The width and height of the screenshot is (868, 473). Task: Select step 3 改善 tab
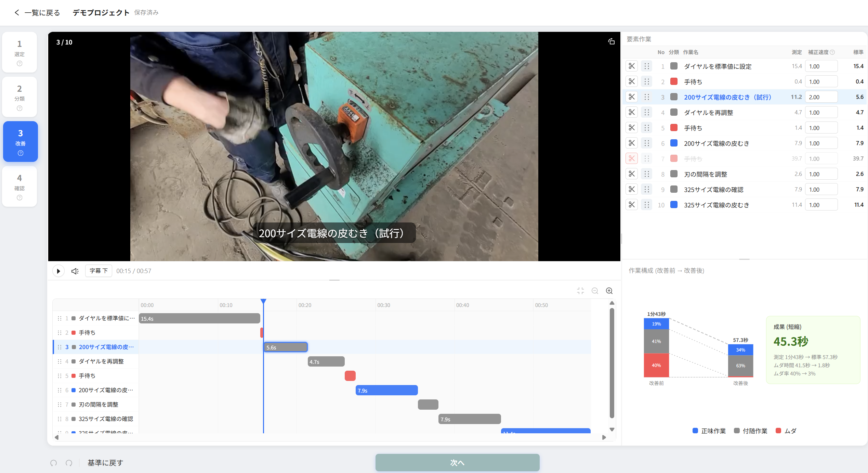point(21,141)
